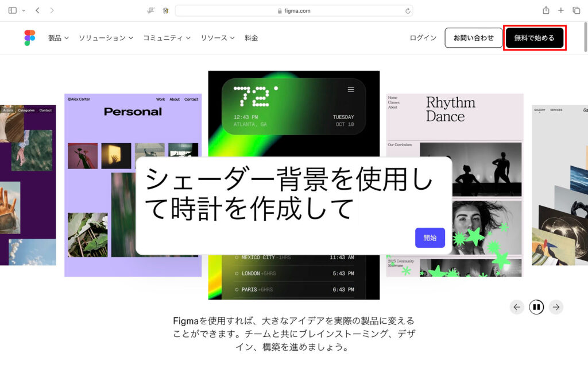The image size is (588, 368).
Task: Open hamburger menu on clock design
Action: pyautogui.click(x=351, y=90)
